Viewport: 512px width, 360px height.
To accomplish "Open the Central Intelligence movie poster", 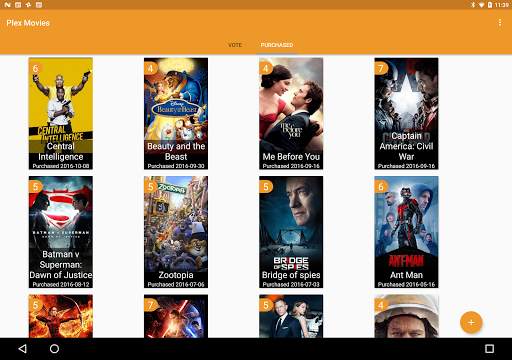I will click(x=61, y=114).
